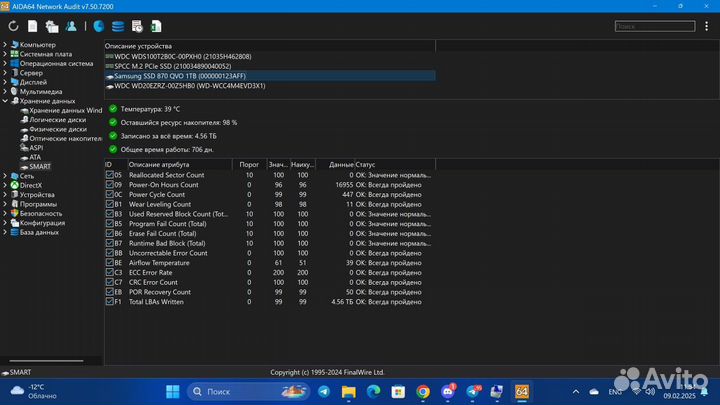
Task: Collapse the Хранение данных tree node
Action: [x=6, y=101]
